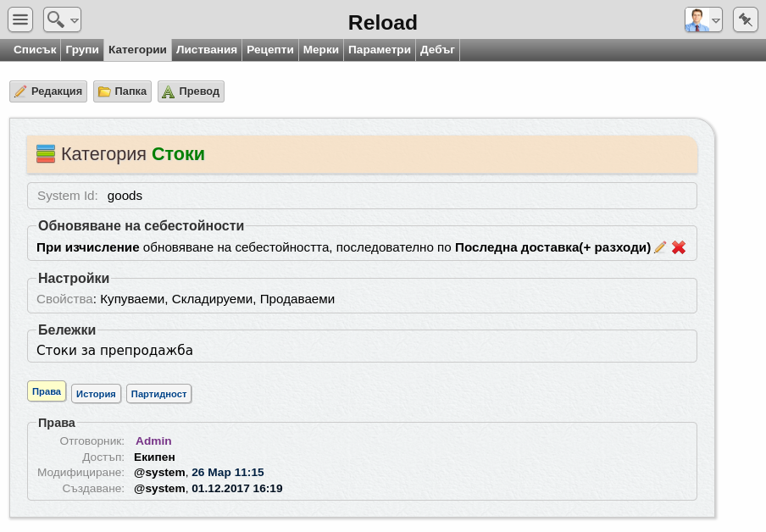Open the hamburger main menu
Screen dimensions: 766x532
point(20,19)
